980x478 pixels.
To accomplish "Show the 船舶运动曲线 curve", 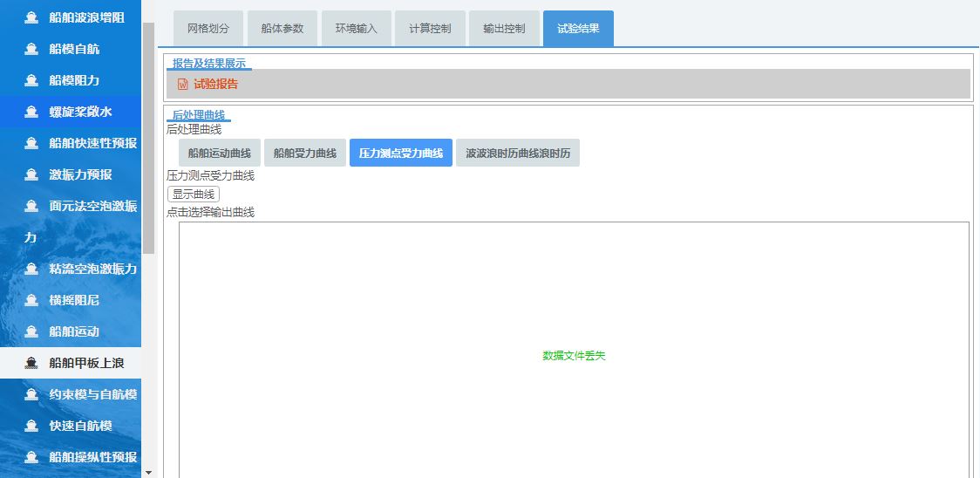I will pos(220,153).
